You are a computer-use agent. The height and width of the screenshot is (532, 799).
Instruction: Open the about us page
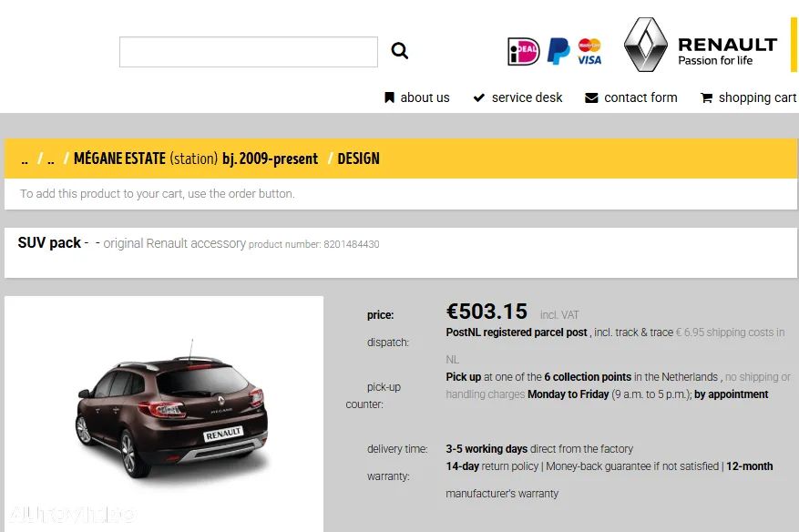coord(425,97)
